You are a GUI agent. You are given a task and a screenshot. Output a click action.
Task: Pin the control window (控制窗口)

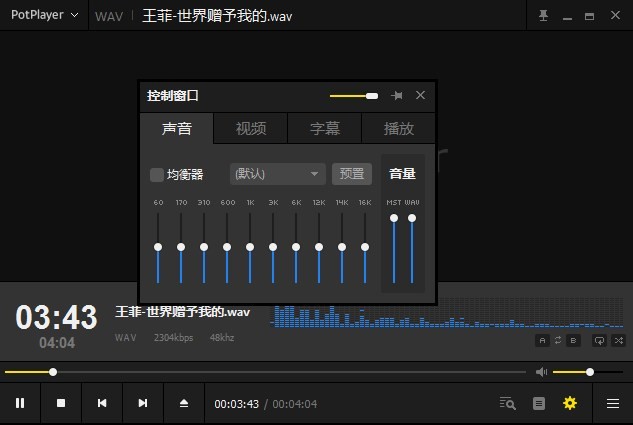point(397,96)
